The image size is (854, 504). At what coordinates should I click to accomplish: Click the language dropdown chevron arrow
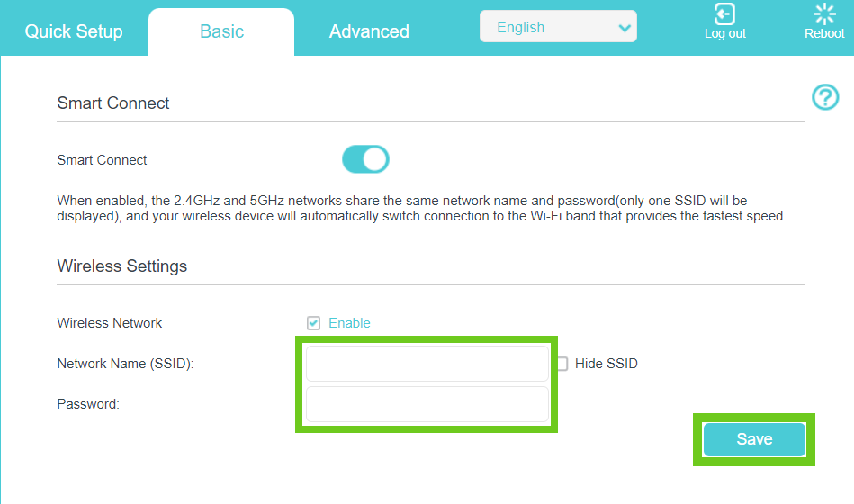[625, 28]
